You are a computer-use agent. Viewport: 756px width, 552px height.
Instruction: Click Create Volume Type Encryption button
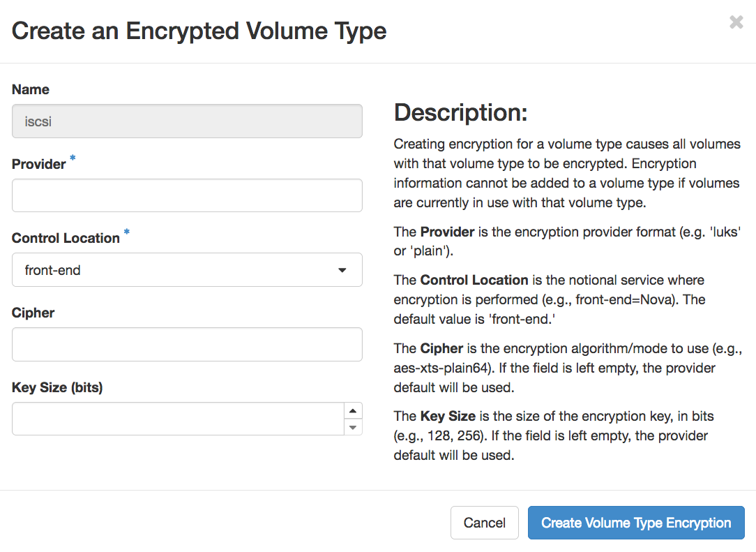click(x=636, y=523)
